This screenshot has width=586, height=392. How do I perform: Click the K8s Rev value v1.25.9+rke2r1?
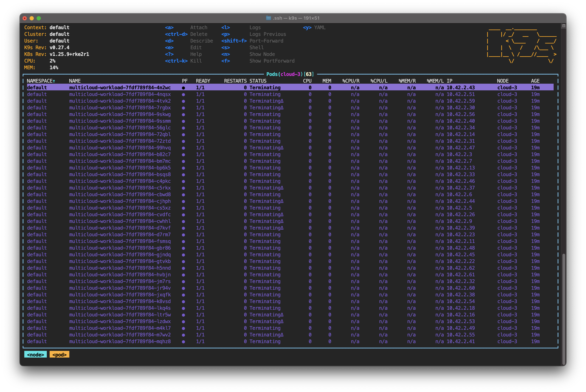pyautogui.click(x=69, y=54)
